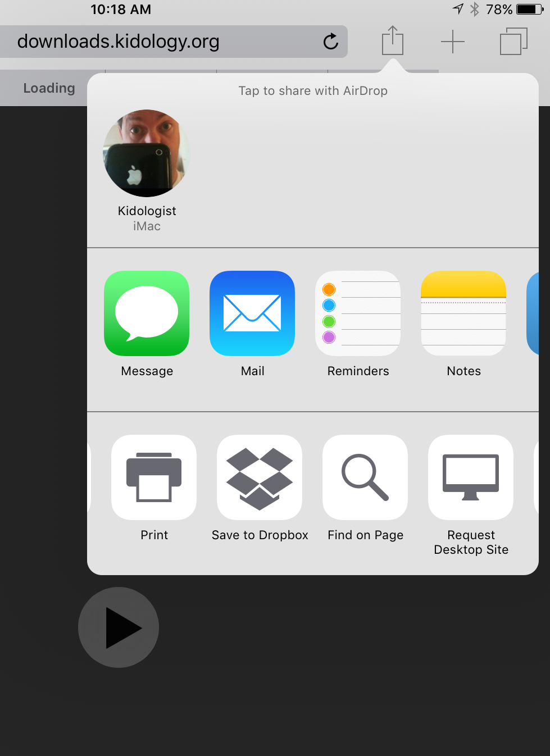
Task: Tap the battery indicator in status bar
Action: [530, 10]
